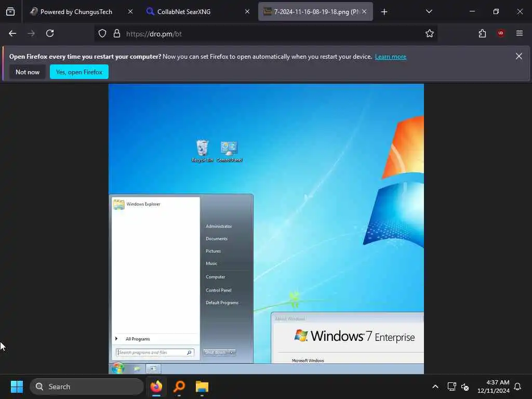532x399 pixels.
Task: Open Firefox from the taskbar
Action: pos(156,387)
